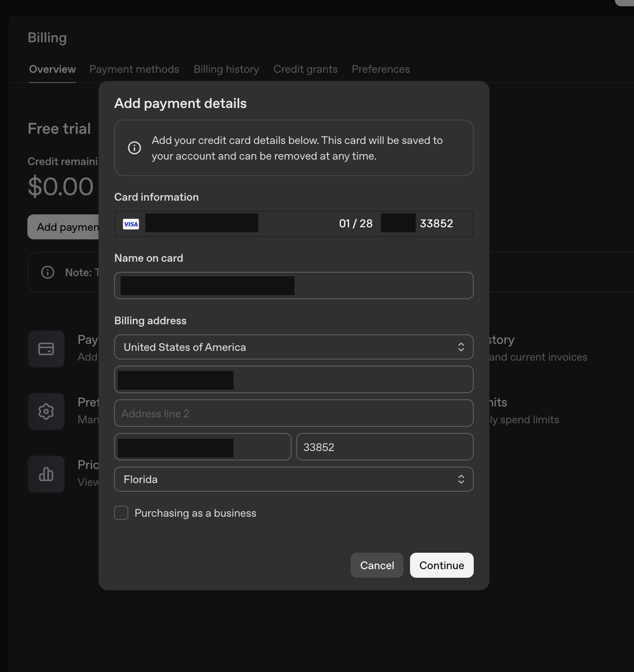Viewport: 634px width, 672px height.
Task: Select the Preferences tab
Action: tap(381, 69)
